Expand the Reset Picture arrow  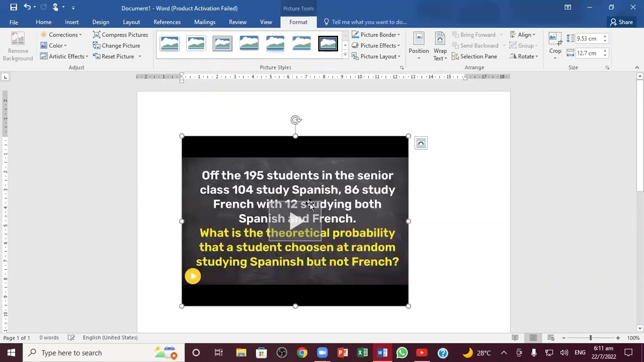click(x=139, y=56)
